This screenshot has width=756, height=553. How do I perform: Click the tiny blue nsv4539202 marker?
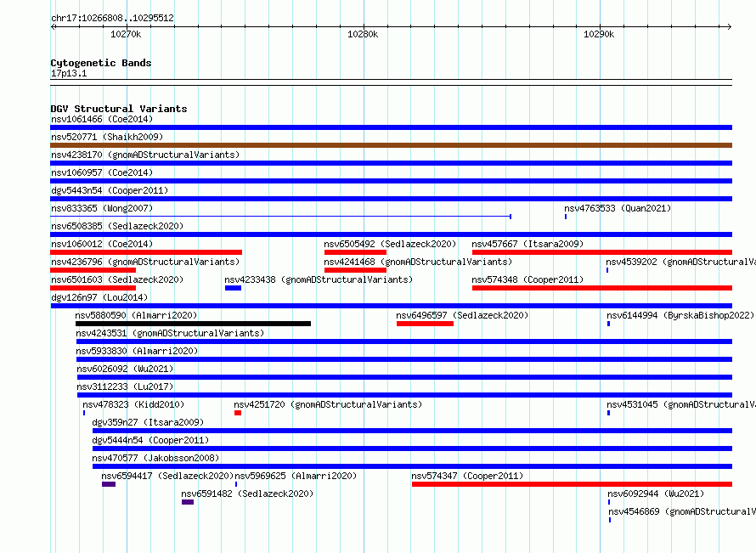point(607,270)
